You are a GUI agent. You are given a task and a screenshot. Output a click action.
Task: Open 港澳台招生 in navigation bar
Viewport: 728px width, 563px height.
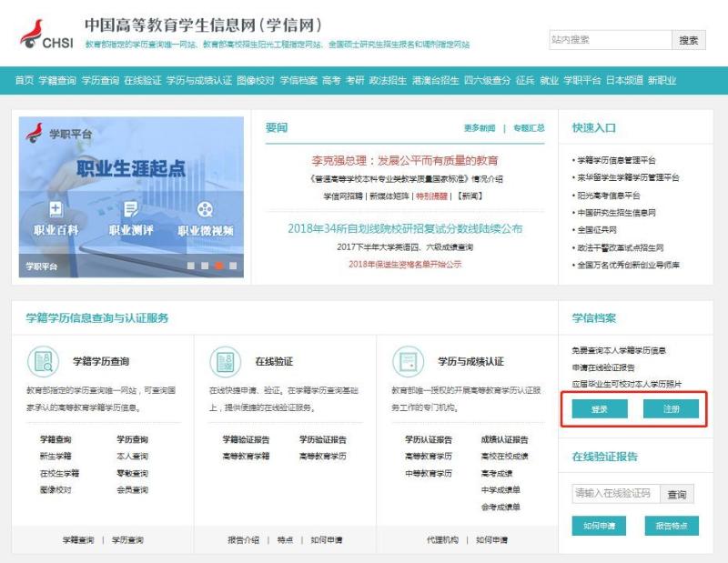435,80
